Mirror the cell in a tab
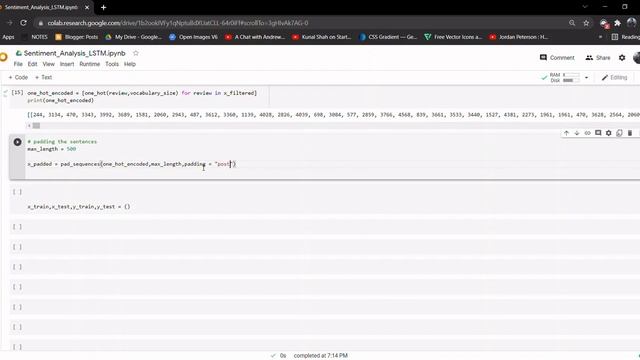Image resolution: width=640 pixels, height=360 pixels. (619, 133)
